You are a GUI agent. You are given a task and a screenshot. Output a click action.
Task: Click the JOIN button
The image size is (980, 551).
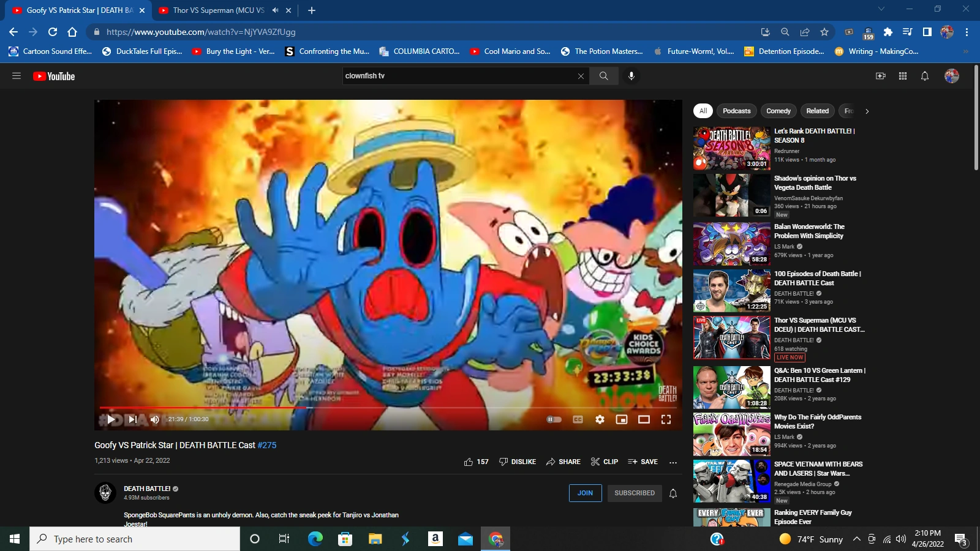[585, 493]
